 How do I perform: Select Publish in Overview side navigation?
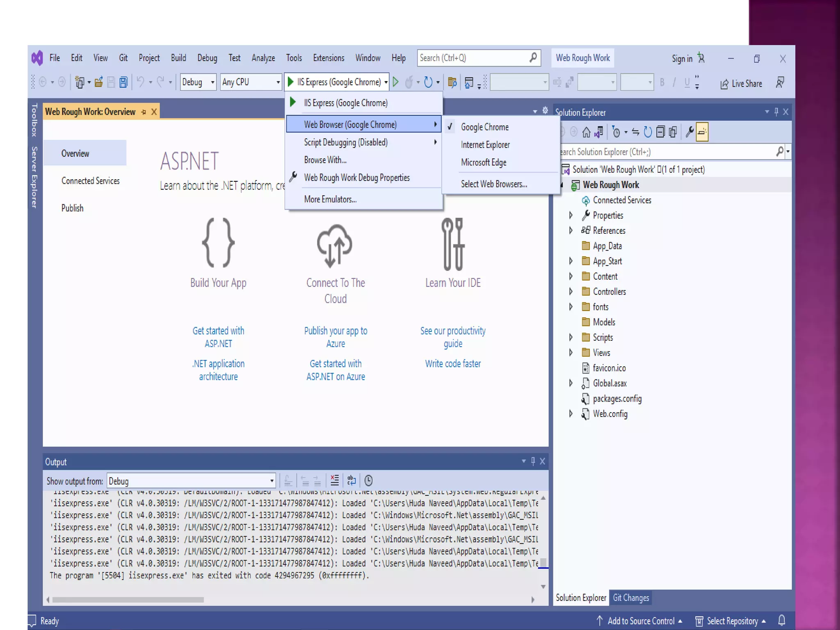pos(72,208)
